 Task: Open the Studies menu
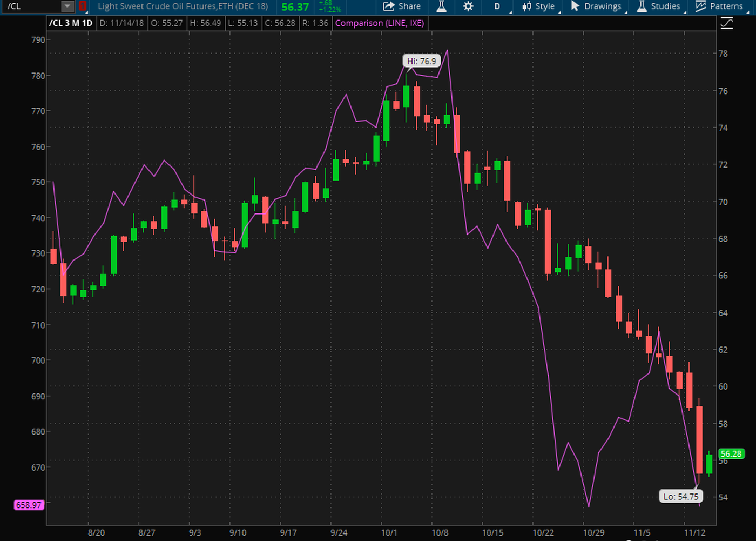point(658,6)
